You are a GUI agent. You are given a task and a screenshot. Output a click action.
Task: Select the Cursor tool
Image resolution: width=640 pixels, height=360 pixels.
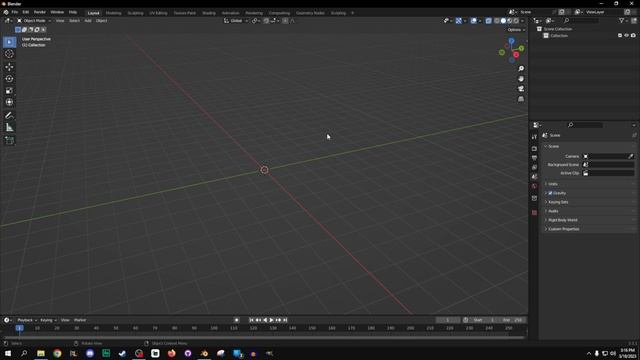pyautogui.click(x=9, y=54)
